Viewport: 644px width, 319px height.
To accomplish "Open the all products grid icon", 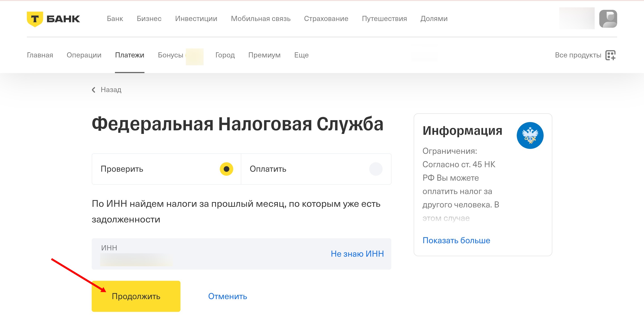I will 610,55.
